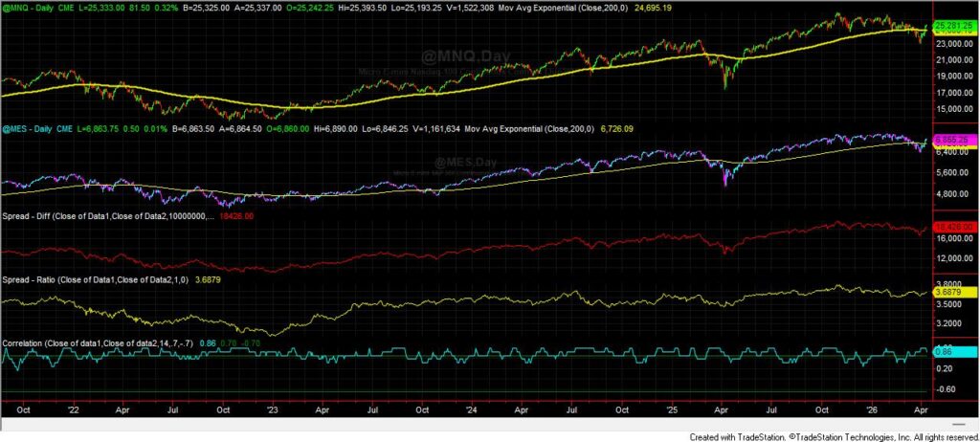Viewport: 980px width, 442px height.
Task: Click the @MNQ - Daily symbol label
Action: (27, 7)
